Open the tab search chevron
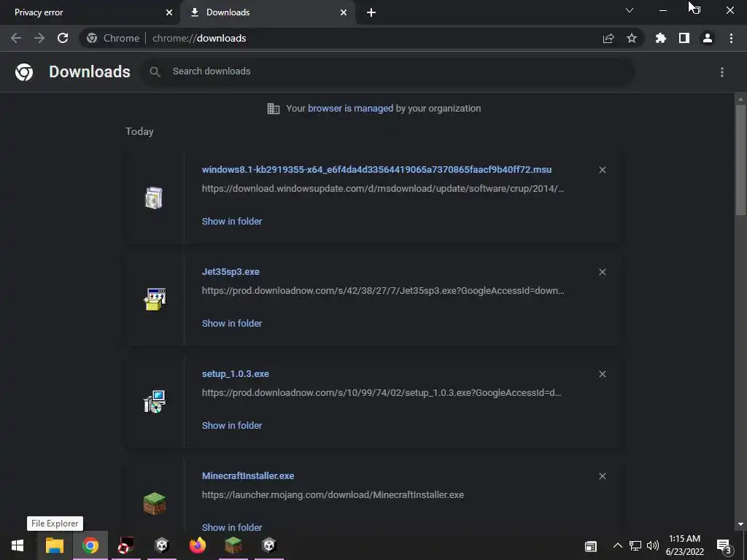This screenshot has width=747, height=560. (630, 10)
